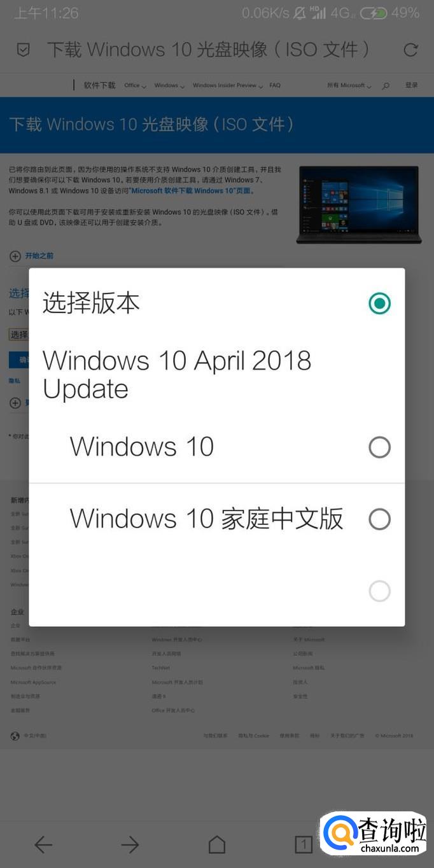Tap the globe language icon in footer

[15, 736]
